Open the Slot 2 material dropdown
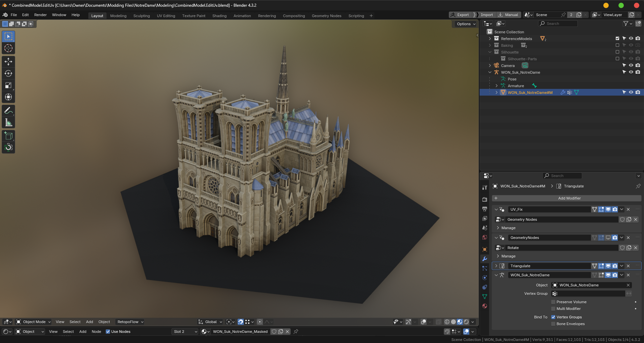 (185, 332)
